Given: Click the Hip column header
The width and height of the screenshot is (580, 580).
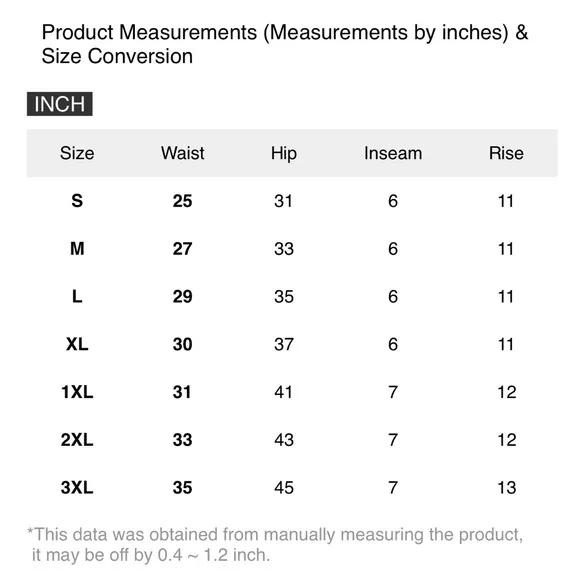Looking at the screenshot, I should pyautogui.click(x=284, y=154).
